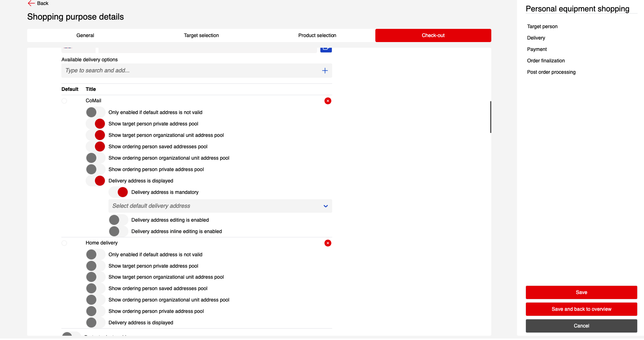The image size is (644, 340).
Task: Open 'Select default delivery address' dropdown
Action: click(x=220, y=206)
